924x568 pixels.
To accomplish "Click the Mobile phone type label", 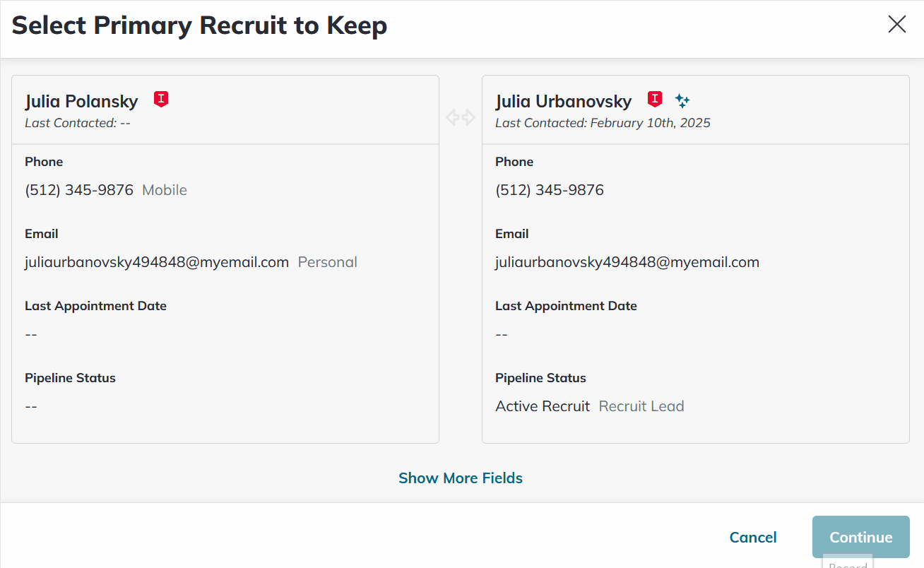I will coord(165,190).
